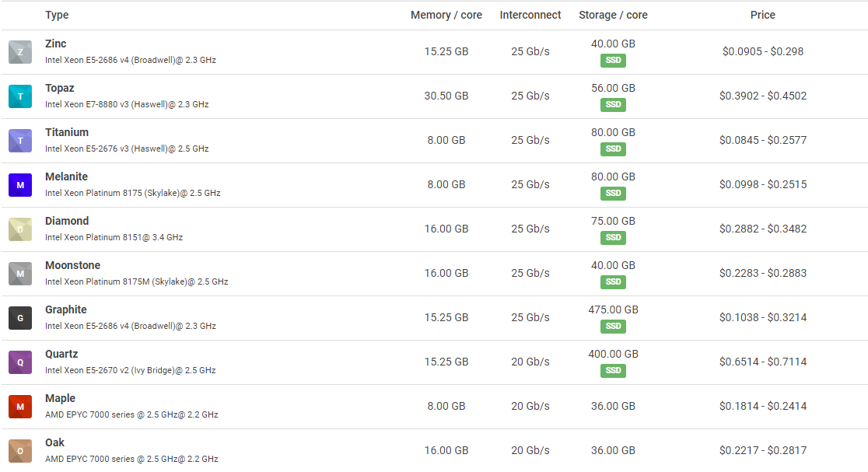Click the SSD badge in Quartz row
Viewport: 868px width, 472px height.
pyautogui.click(x=613, y=371)
